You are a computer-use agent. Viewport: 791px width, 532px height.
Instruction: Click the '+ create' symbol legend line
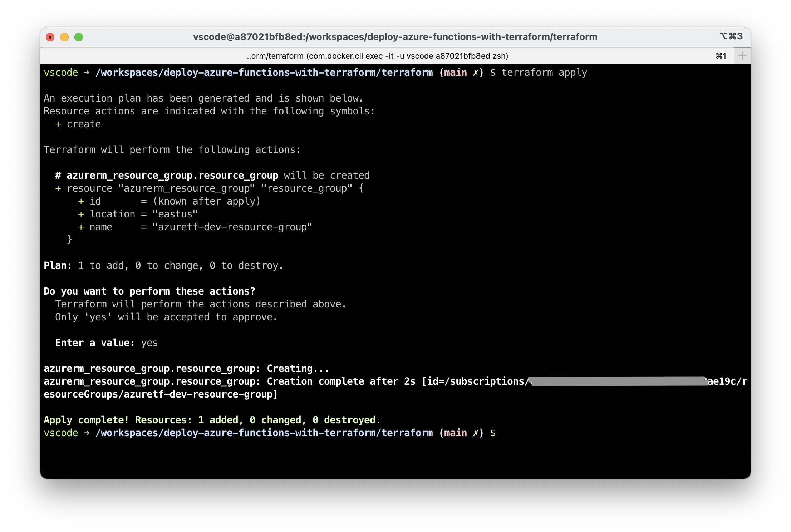pyautogui.click(x=78, y=124)
